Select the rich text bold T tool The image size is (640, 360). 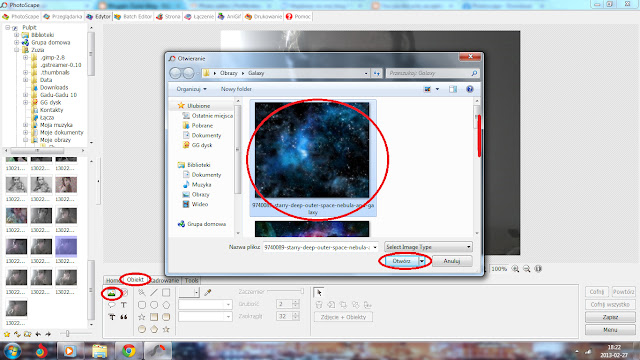point(111,317)
